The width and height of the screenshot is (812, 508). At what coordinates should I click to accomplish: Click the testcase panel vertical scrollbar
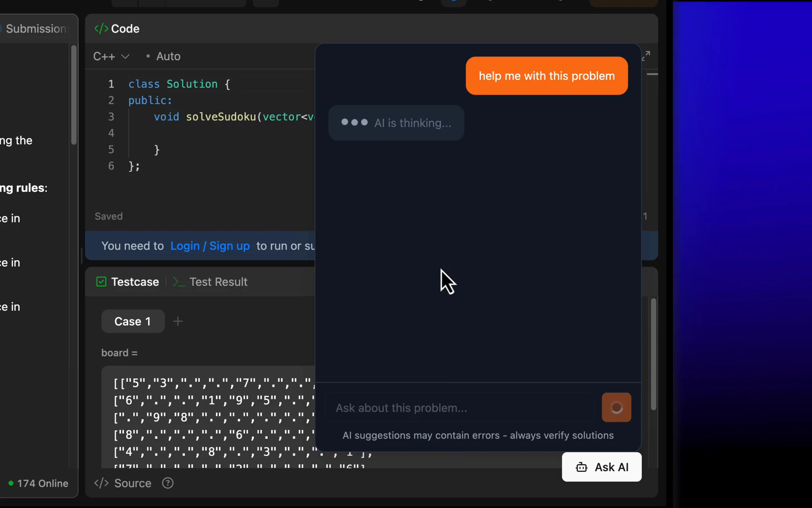[x=653, y=354]
